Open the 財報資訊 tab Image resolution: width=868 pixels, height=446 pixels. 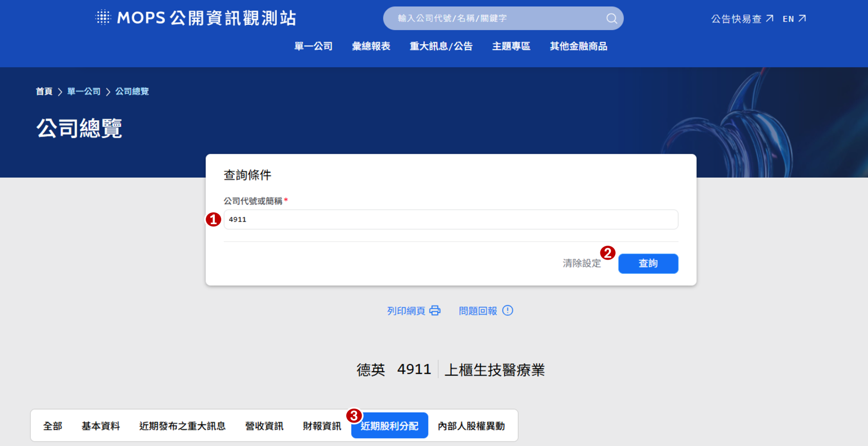(321, 426)
